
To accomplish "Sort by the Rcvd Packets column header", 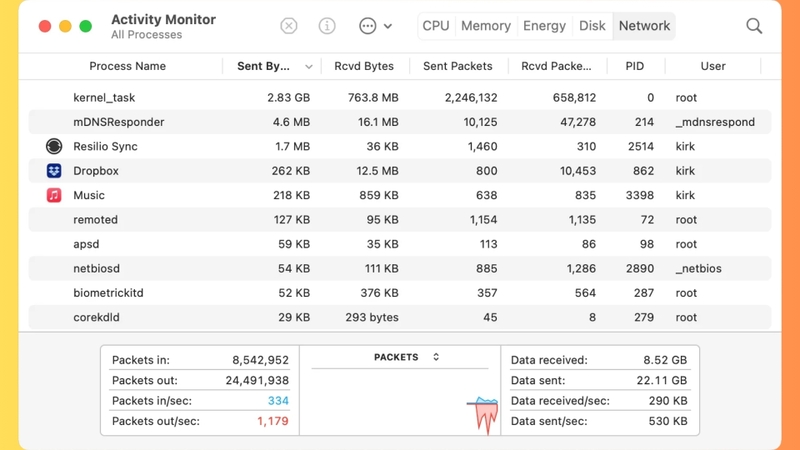I will [556, 66].
